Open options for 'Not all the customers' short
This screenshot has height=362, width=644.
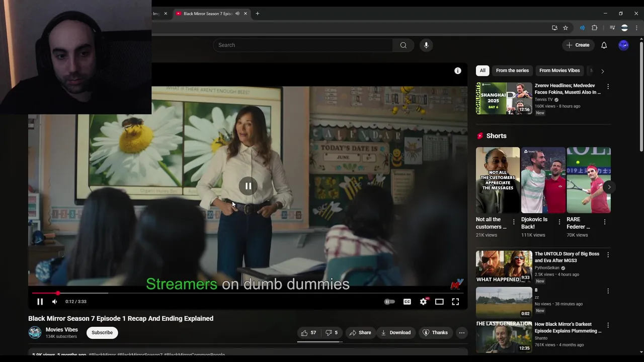[514, 222]
